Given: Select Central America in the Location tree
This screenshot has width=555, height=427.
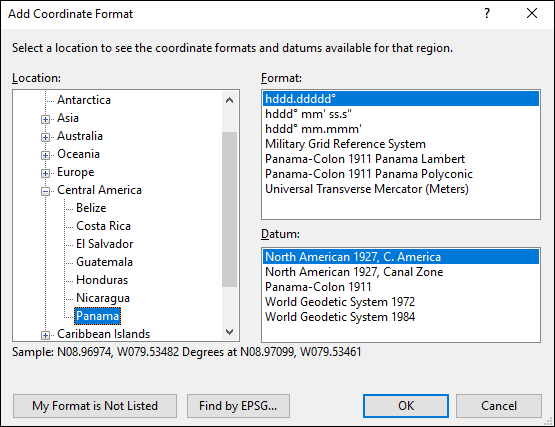Looking at the screenshot, I should pos(99,190).
